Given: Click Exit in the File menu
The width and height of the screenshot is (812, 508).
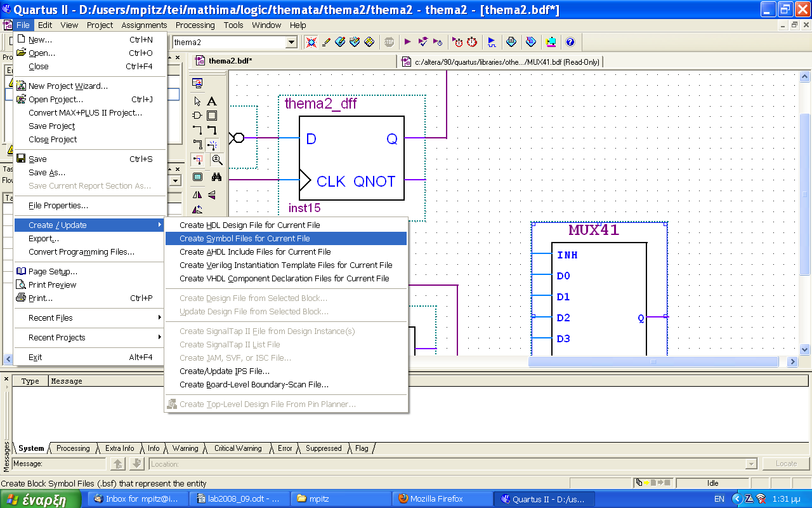Looking at the screenshot, I should [89, 358].
